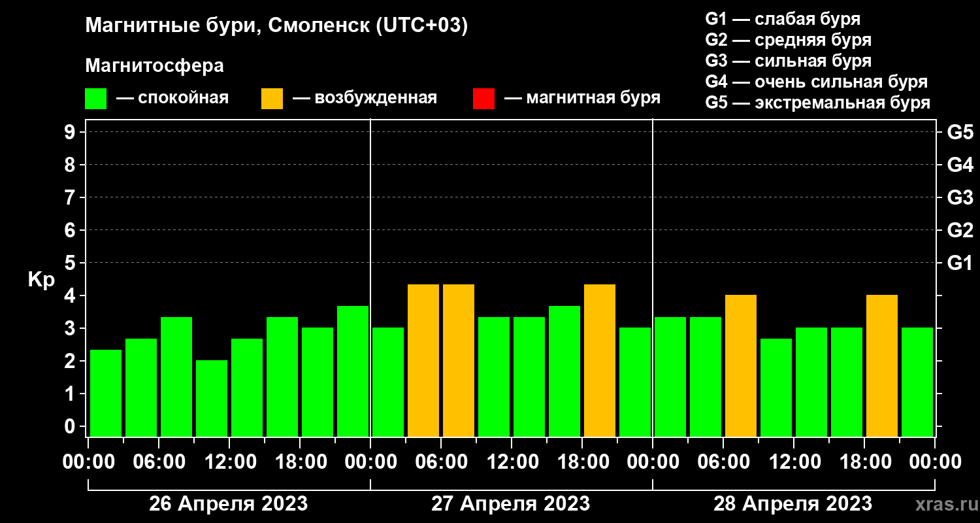The height and width of the screenshot is (523, 980).
Task: Click the title 'Магнитные бури, Смоленск (UTC+03)'
Action: (277, 27)
